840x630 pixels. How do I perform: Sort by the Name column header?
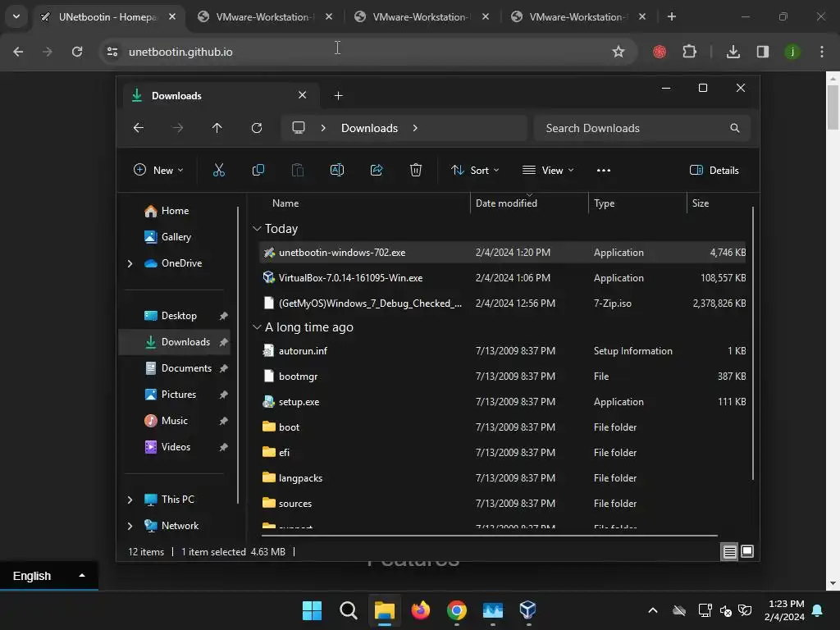[x=285, y=203]
